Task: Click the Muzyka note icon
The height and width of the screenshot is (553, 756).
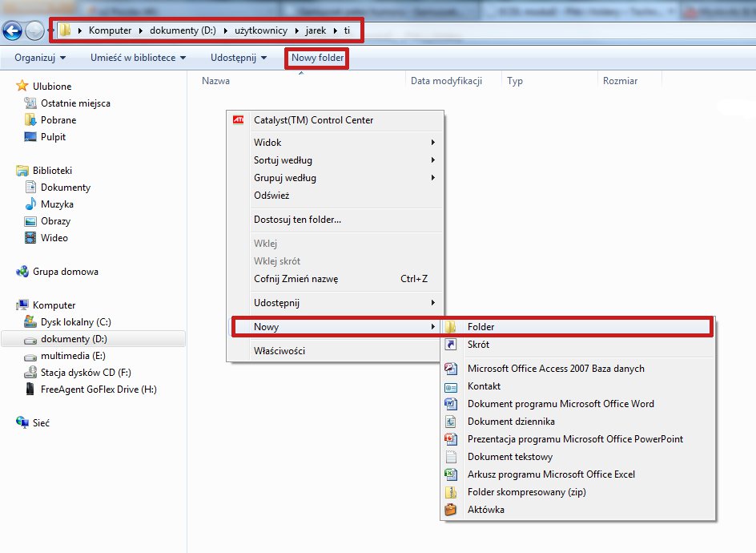Action: coord(30,204)
